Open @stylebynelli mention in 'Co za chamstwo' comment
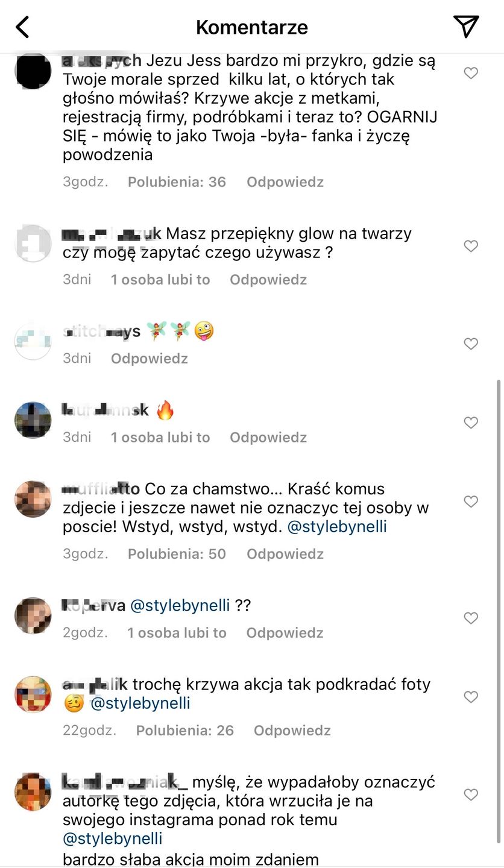 pyautogui.click(x=337, y=527)
